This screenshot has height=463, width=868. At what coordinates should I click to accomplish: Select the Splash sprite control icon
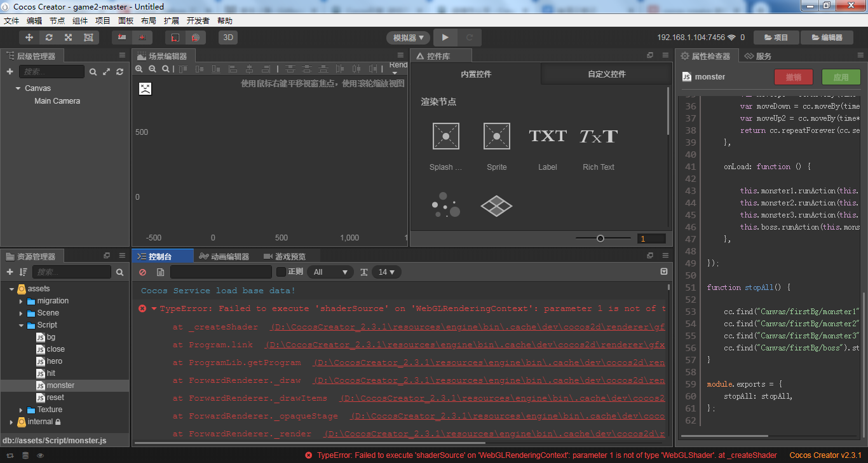(x=445, y=136)
